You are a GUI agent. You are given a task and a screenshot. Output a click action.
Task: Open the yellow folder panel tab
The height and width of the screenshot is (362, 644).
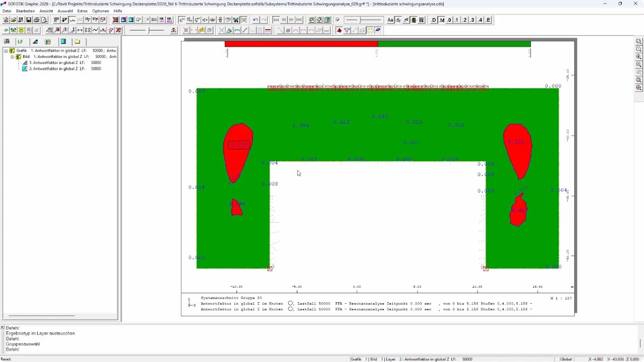click(x=77, y=42)
